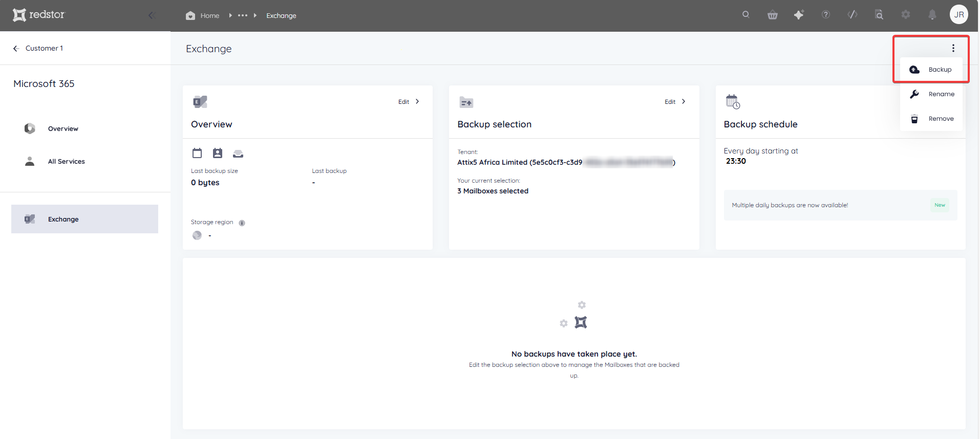Go back to Customer 1
The image size is (980, 439).
pyautogui.click(x=44, y=48)
